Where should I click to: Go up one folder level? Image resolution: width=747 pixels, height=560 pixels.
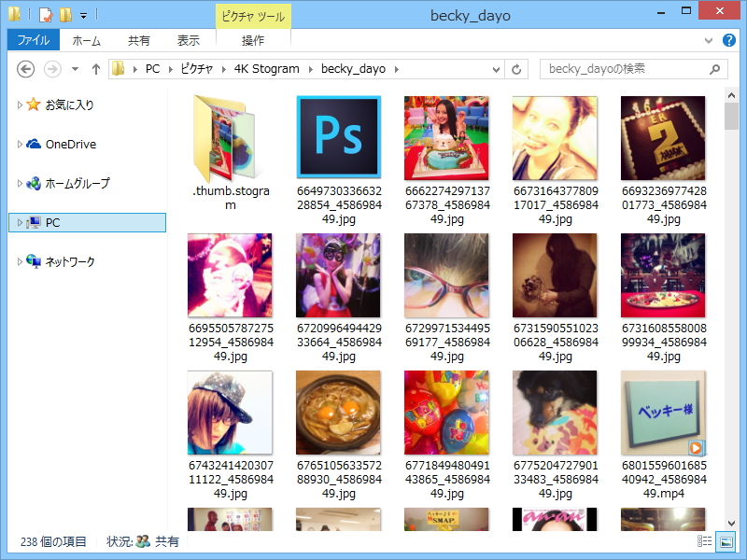tap(96, 69)
